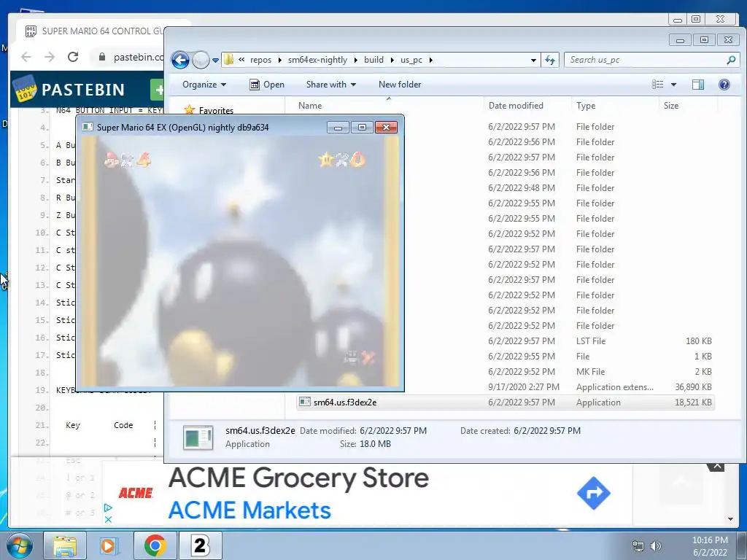Open the view options dropdown arrow

(673, 85)
